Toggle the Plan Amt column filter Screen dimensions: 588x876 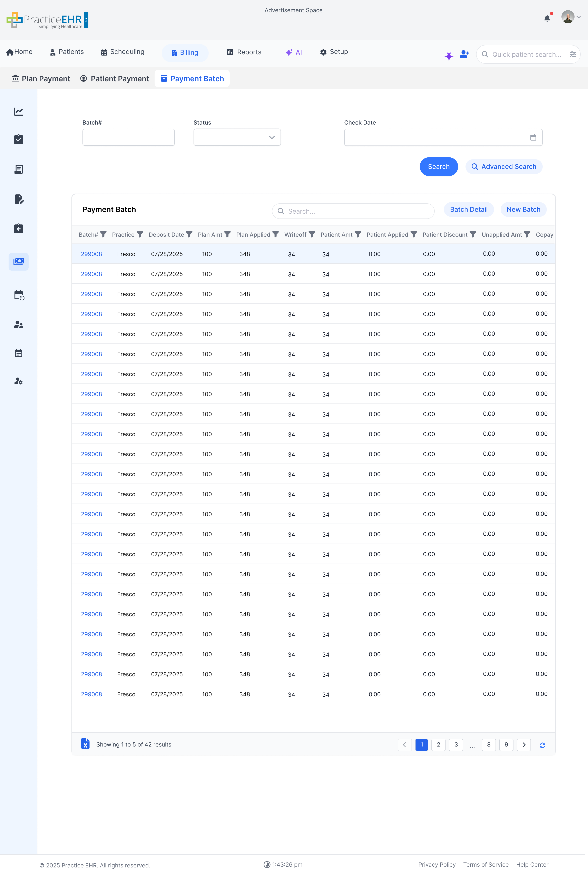point(227,234)
